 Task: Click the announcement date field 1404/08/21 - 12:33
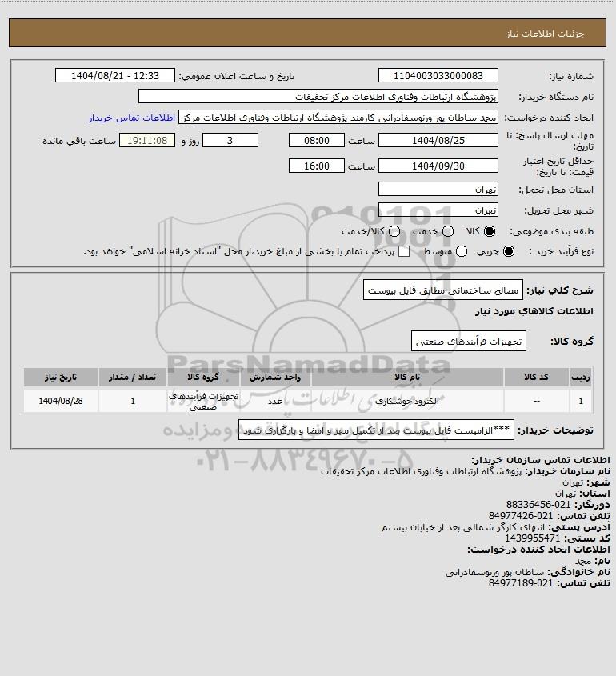pos(115,75)
